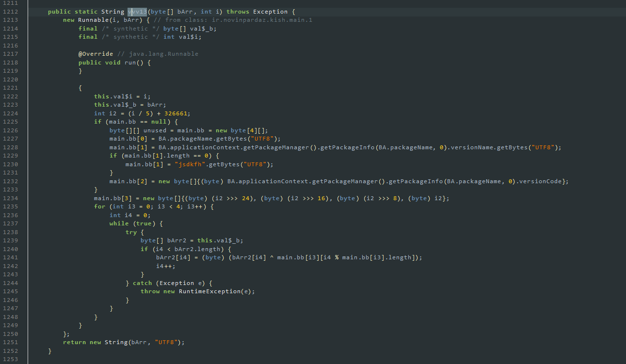Click the versionCode field reference
The height and width of the screenshot is (364, 626).
tap(540, 181)
